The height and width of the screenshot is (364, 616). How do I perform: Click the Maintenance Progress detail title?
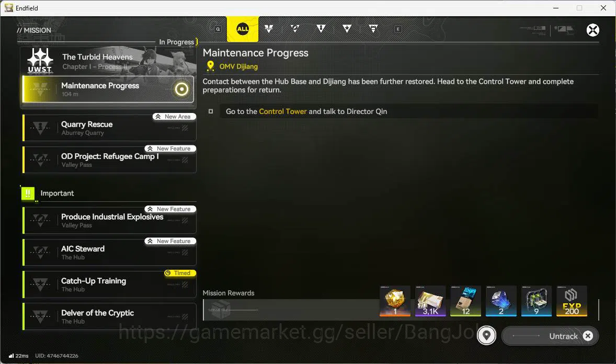coord(255,53)
